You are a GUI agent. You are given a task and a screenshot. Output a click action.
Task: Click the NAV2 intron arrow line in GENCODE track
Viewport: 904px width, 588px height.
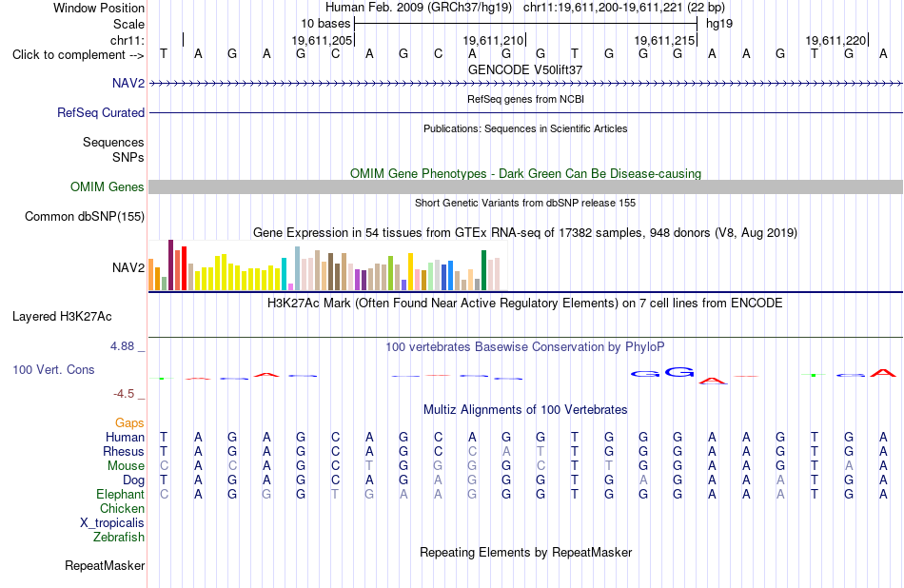point(526,84)
